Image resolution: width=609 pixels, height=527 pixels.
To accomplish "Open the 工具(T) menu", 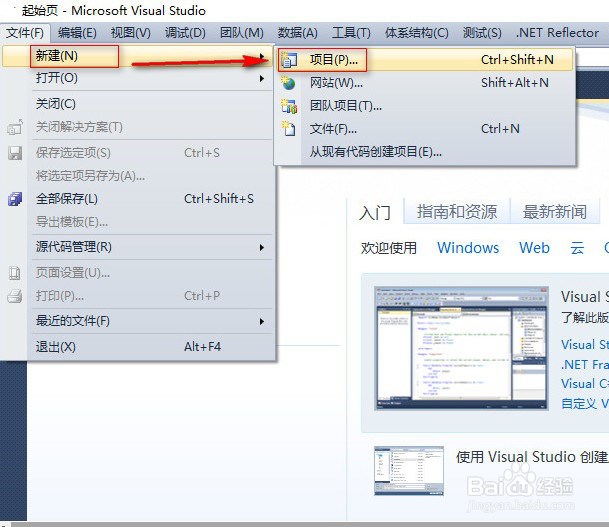I will (351, 33).
